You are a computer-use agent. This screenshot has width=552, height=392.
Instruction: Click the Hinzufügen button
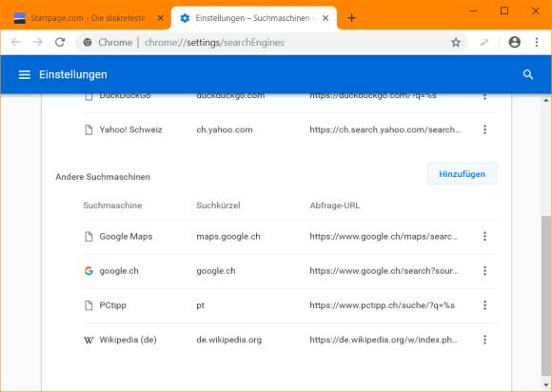(462, 174)
